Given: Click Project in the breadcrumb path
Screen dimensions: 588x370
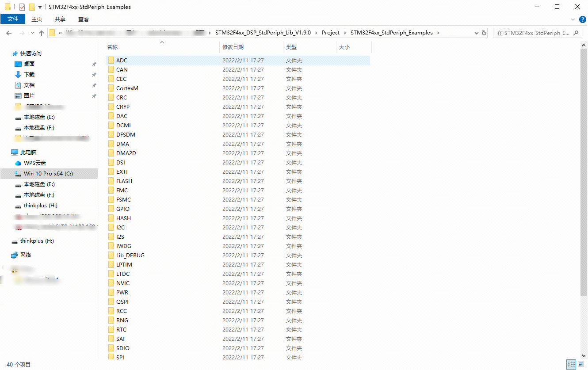Looking at the screenshot, I should pyautogui.click(x=331, y=33).
